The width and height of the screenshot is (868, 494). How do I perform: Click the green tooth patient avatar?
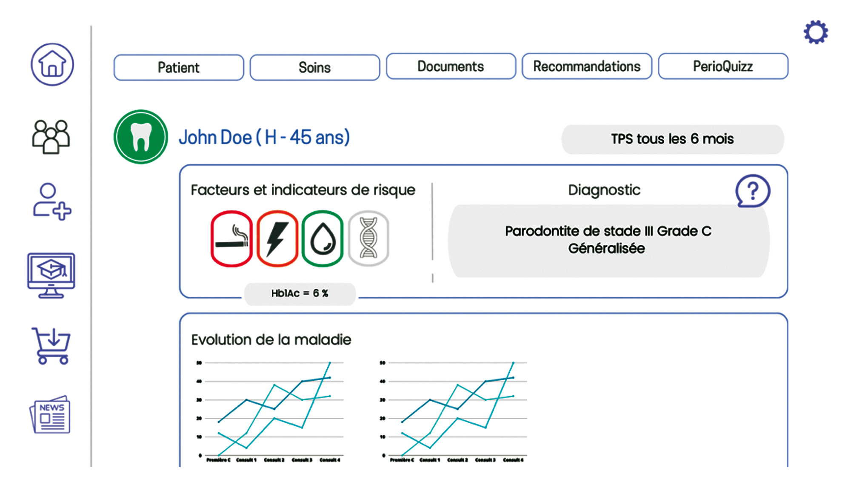coord(141,137)
